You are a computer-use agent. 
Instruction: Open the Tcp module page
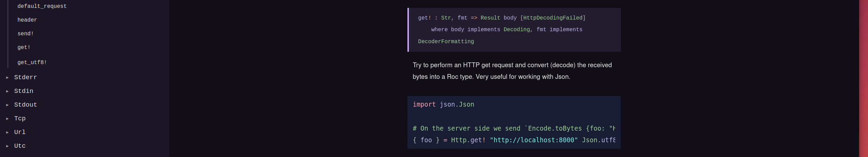[x=20, y=119]
